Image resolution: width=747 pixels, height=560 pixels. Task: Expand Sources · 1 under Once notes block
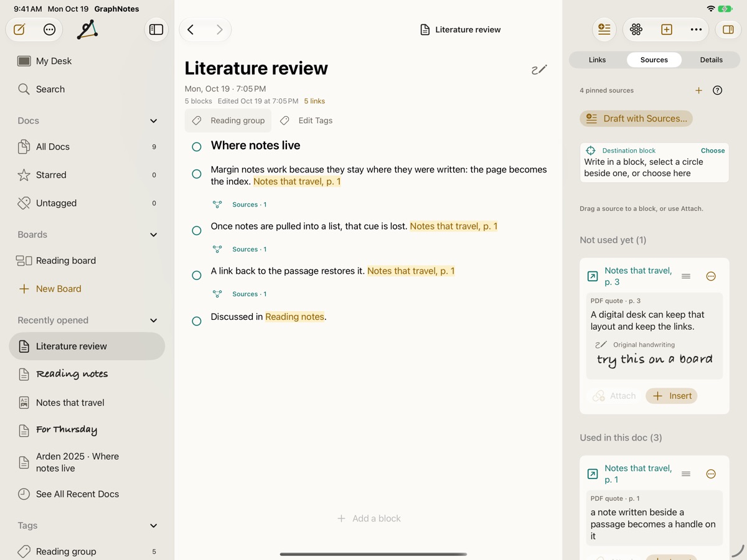pos(240,249)
